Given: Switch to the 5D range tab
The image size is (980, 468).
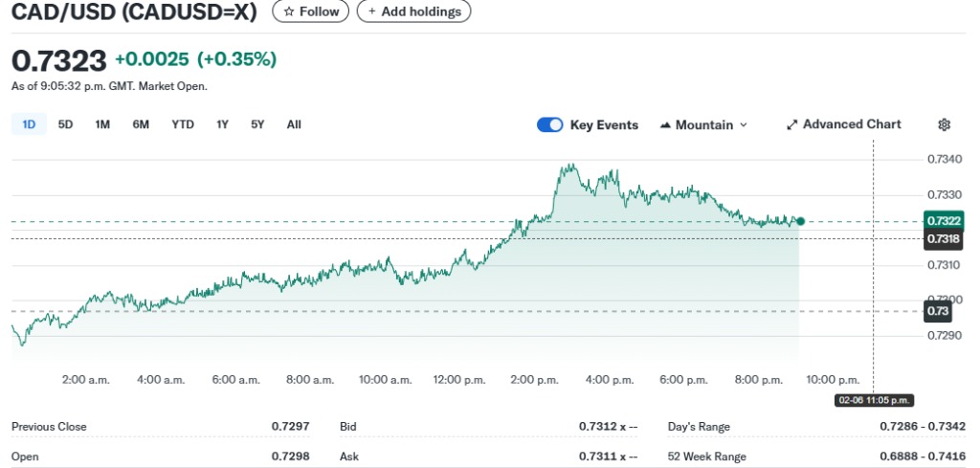Looking at the screenshot, I should (x=65, y=124).
